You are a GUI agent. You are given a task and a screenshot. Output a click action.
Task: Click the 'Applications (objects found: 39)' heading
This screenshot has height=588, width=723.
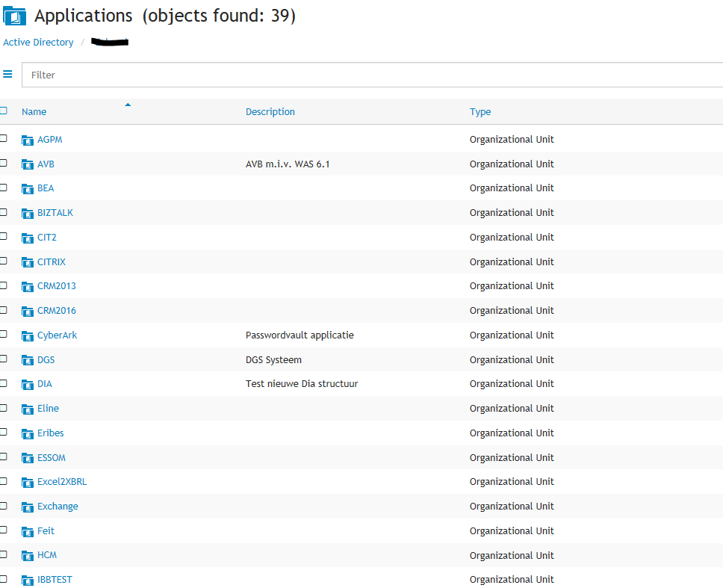coord(165,16)
